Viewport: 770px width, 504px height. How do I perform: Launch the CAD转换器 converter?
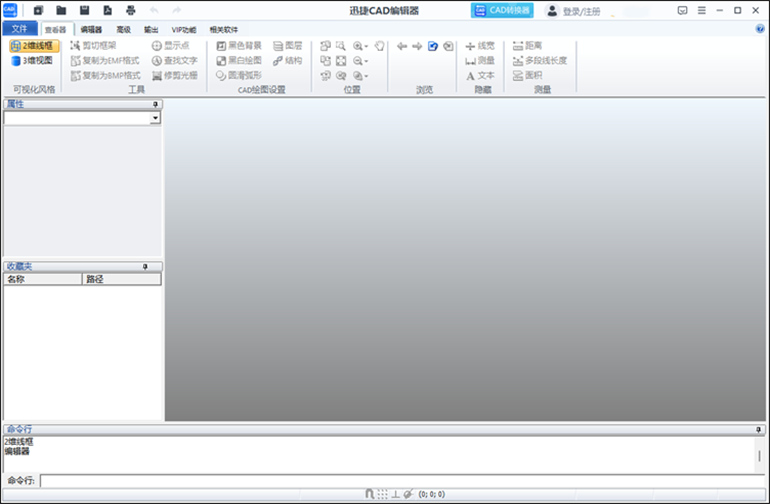click(x=502, y=10)
